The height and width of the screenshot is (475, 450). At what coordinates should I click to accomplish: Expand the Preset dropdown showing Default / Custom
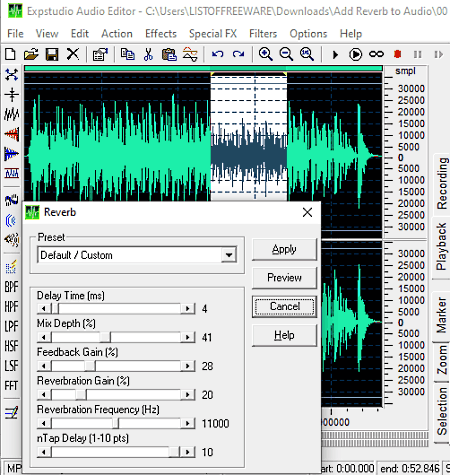pos(229,255)
